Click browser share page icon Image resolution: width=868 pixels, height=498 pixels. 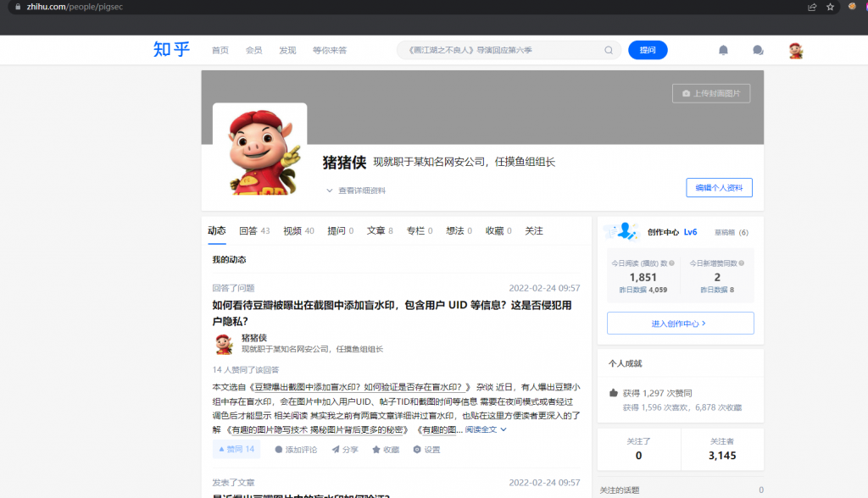pyautogui.click(x=812, y=7)
